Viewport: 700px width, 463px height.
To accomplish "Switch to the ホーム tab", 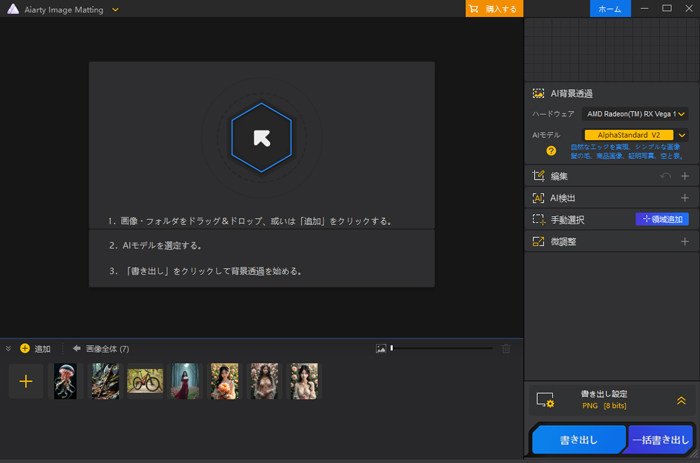I will (x=609, y=9).
